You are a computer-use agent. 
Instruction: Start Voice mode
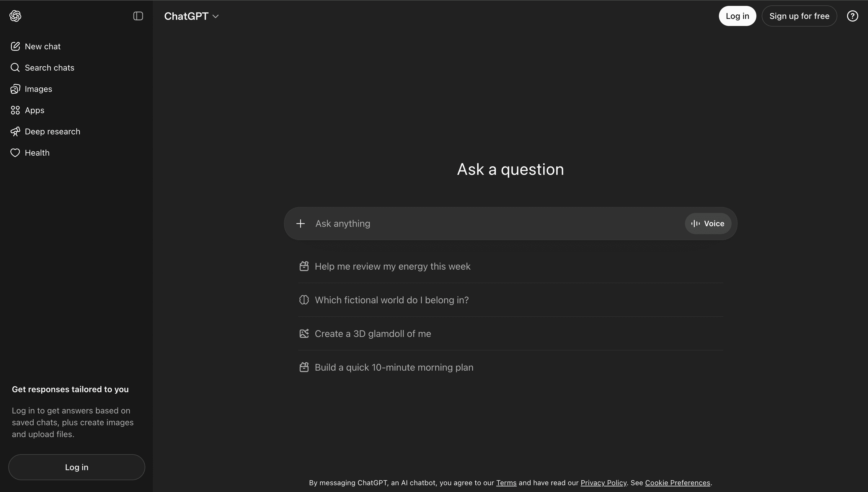tap(708, 223)
